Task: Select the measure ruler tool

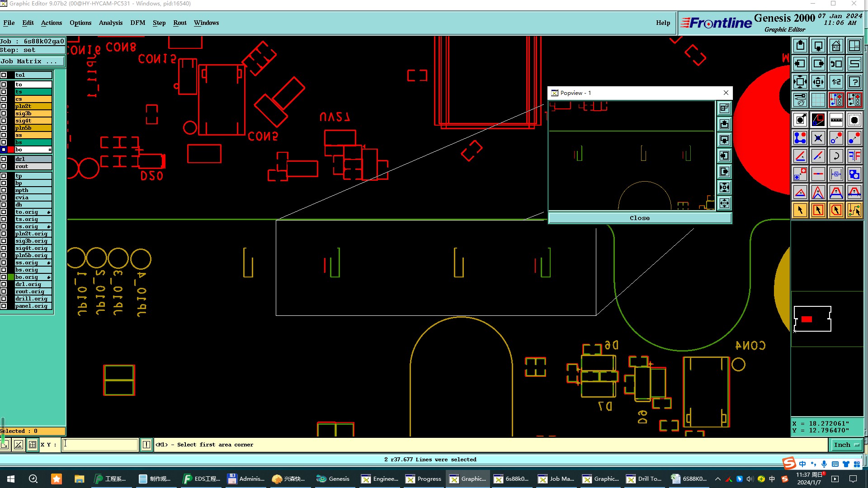Action: click(x=836, y=120)
